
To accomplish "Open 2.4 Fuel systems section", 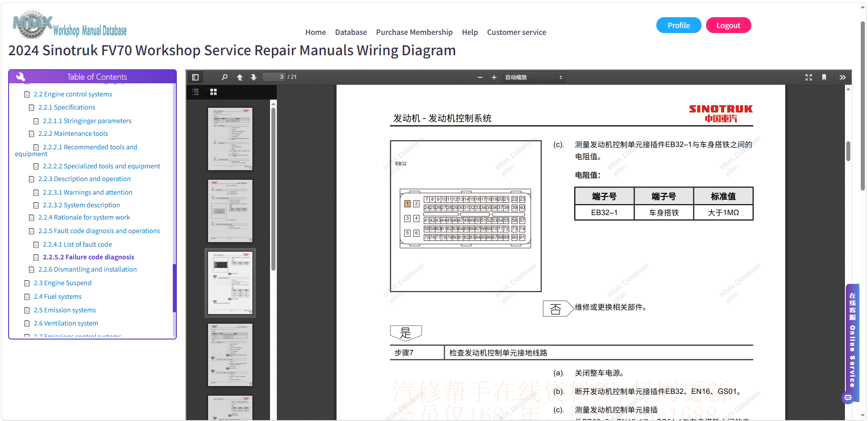I will pyautogui.click(x=58, y=297).
